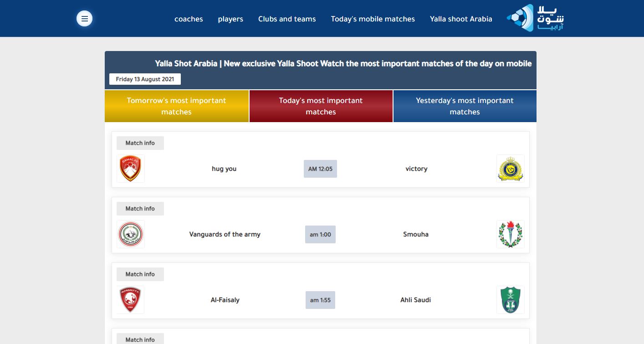Click the 'Al-Faisaly' team name
Screen dimensions: 644x344
pos(225,300)
